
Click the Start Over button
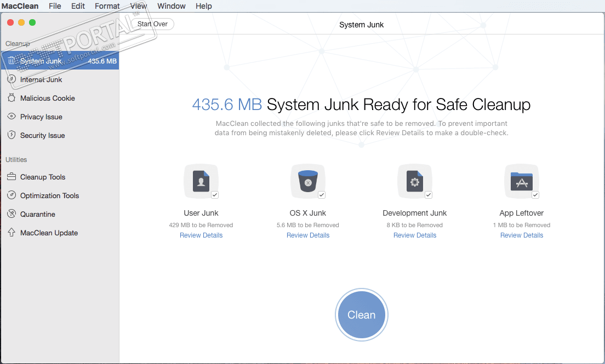[x=152, y=24]
